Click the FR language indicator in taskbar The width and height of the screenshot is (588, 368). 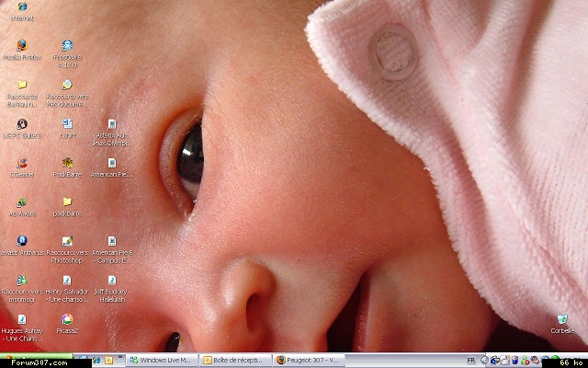[x=471, y=361]
